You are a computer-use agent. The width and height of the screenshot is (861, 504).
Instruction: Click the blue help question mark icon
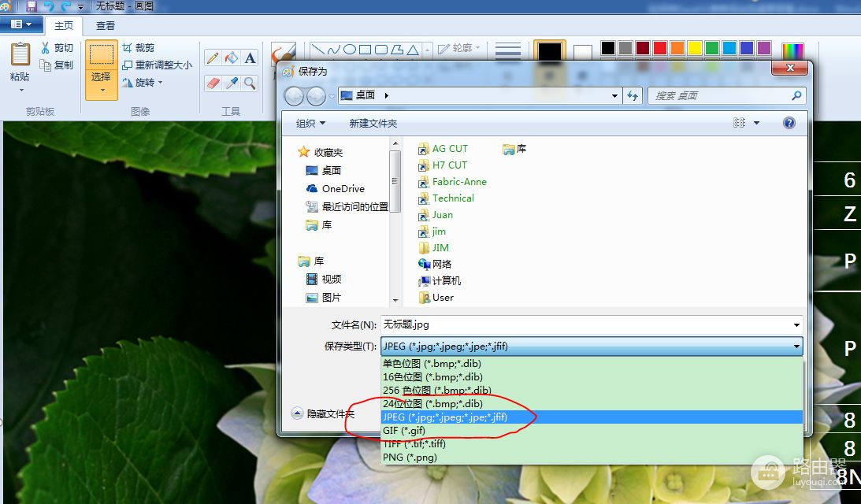click(789, 123)
